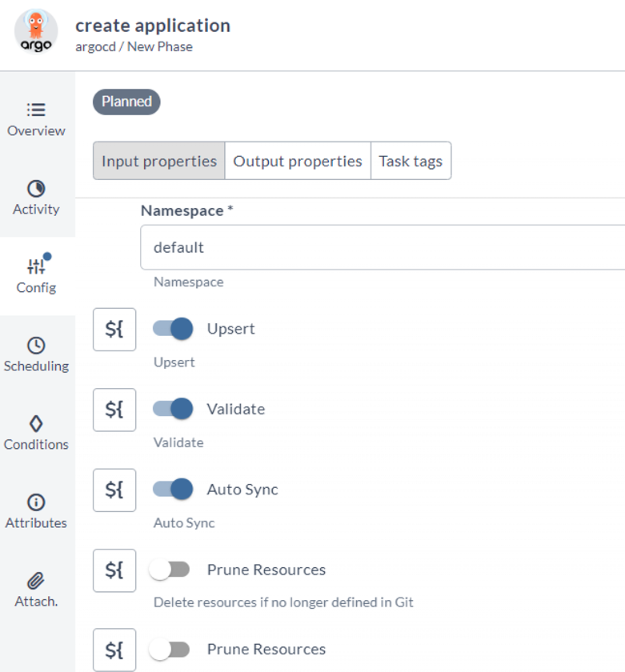Switch to Task tags tab
The height and width of the screenshot is (672, 625).
(x=411, y=161)
